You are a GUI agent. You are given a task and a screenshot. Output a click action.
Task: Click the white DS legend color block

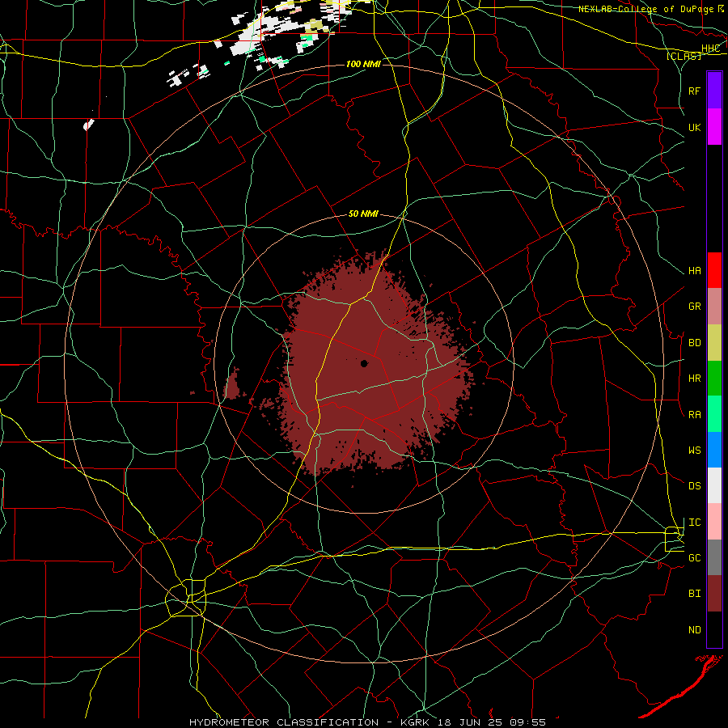click(714, 485)
